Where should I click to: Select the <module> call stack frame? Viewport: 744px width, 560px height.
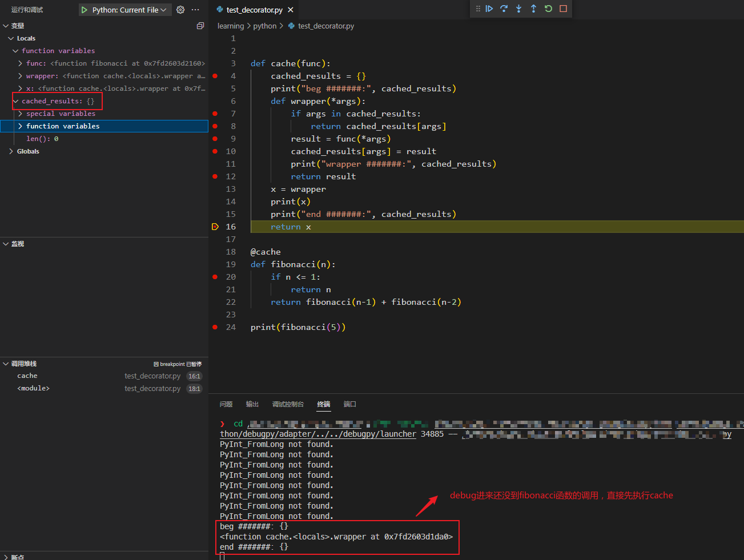(33, 388)
